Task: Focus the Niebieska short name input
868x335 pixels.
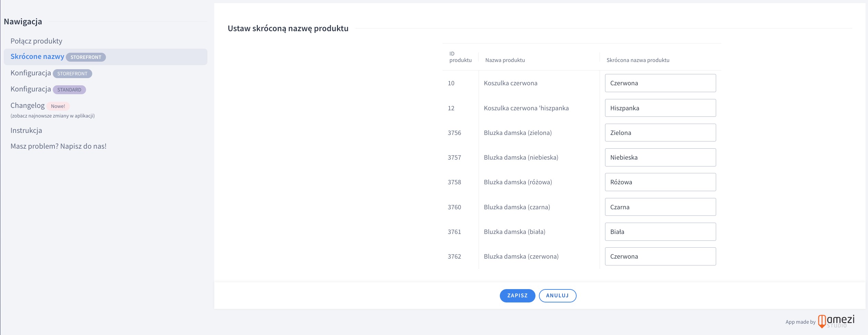Action: coord(660,158)
